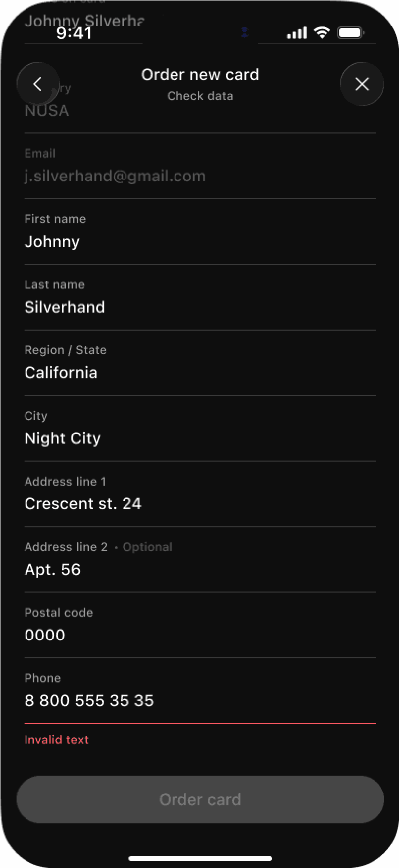Edit the City field Night City
Screen dimensions: 399x868
coord(200,428)
